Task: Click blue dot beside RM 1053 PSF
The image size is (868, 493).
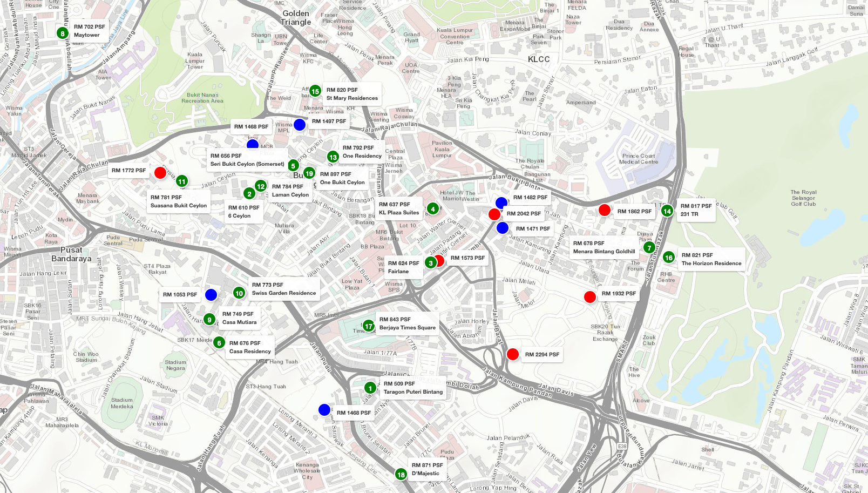Action: point(211,295)
